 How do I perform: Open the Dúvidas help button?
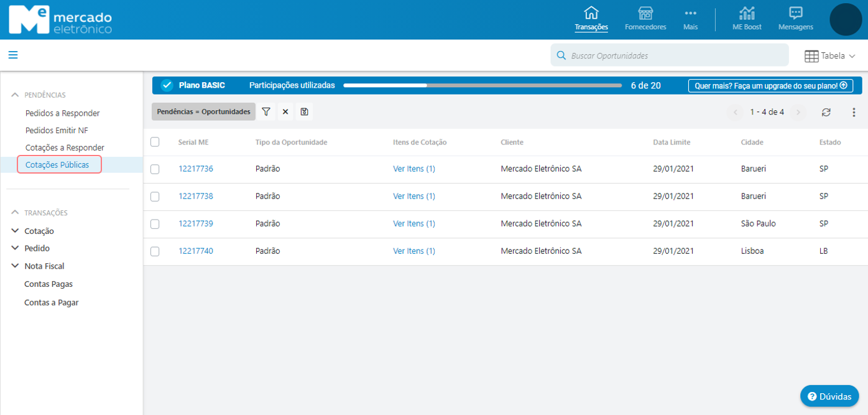pos(829,396)
